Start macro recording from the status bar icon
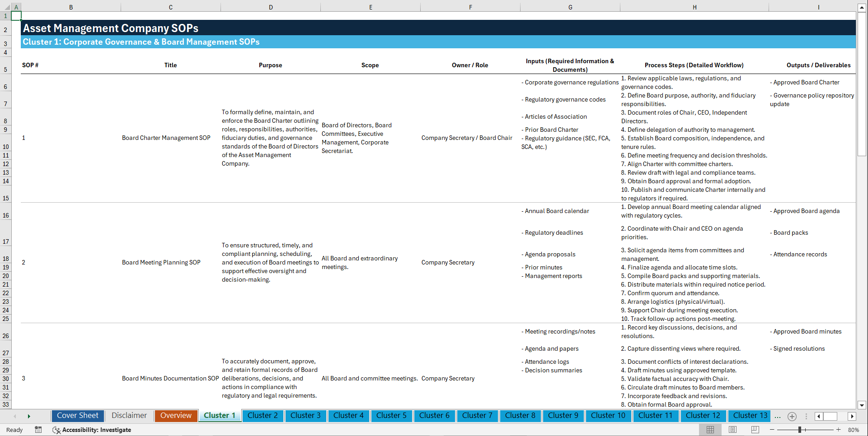The width and height of the screenshot is (868, 436). pos(38,430)
